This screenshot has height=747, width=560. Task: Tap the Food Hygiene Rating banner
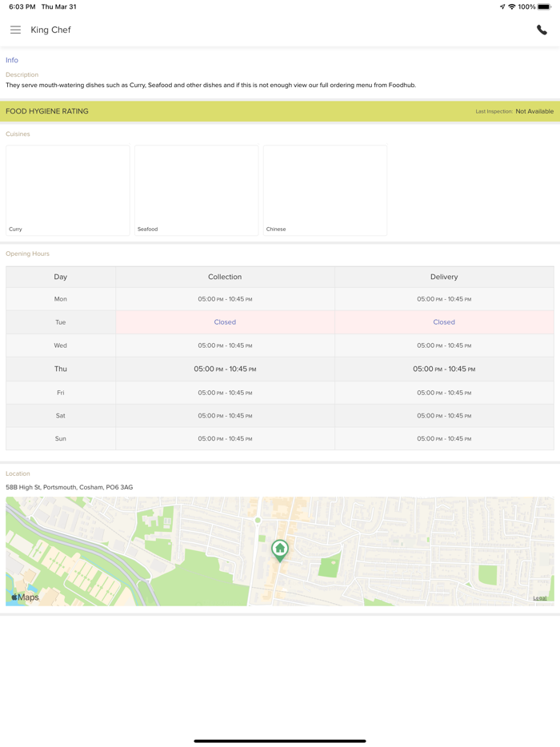280,111
